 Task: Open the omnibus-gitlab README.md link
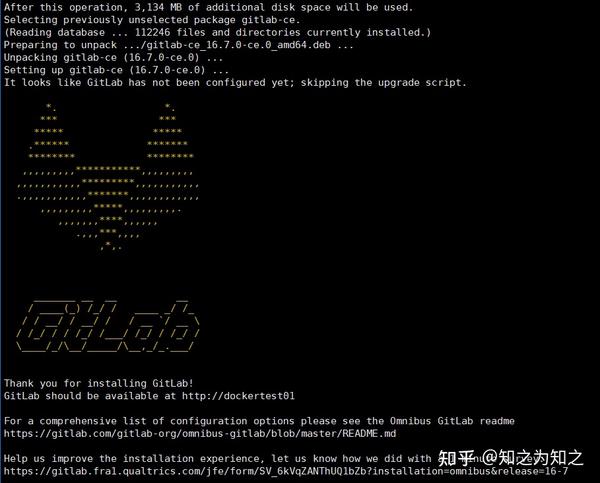point(200,434)
